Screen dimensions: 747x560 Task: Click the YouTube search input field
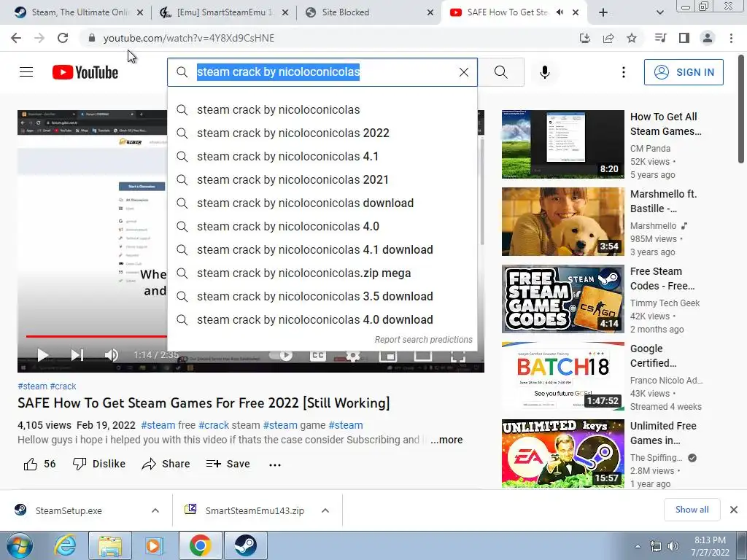click(322, 72)
